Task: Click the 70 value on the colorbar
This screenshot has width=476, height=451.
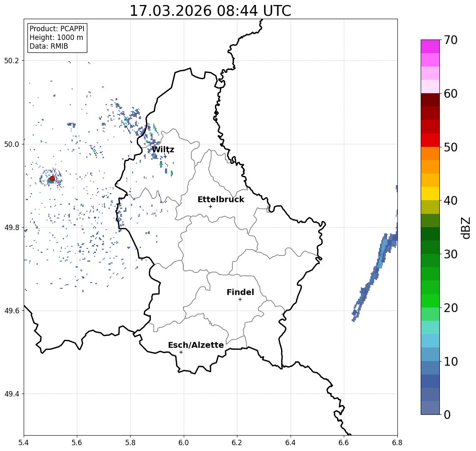Action: 451,40
